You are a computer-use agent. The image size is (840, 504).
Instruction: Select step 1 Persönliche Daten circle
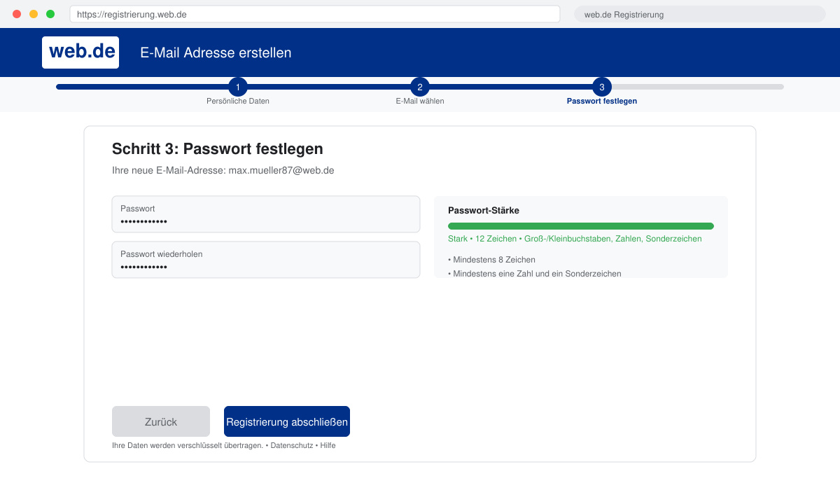tap(238, 87)
